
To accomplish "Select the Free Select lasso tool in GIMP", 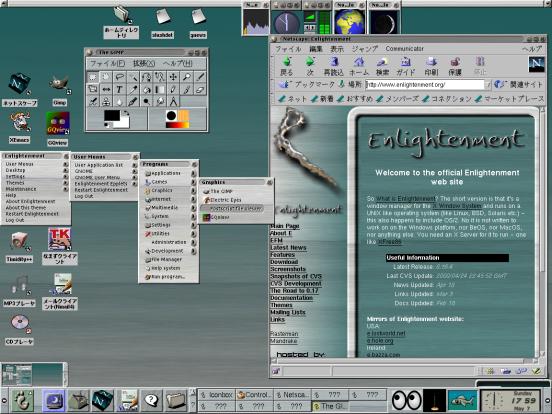I will pyautogui.click(x=119, y=77).
